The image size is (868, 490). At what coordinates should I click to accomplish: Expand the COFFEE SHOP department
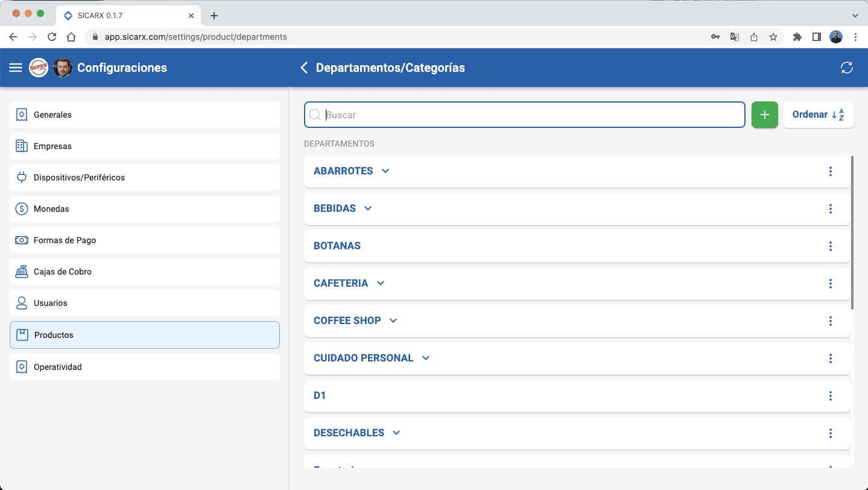point(393,321)
